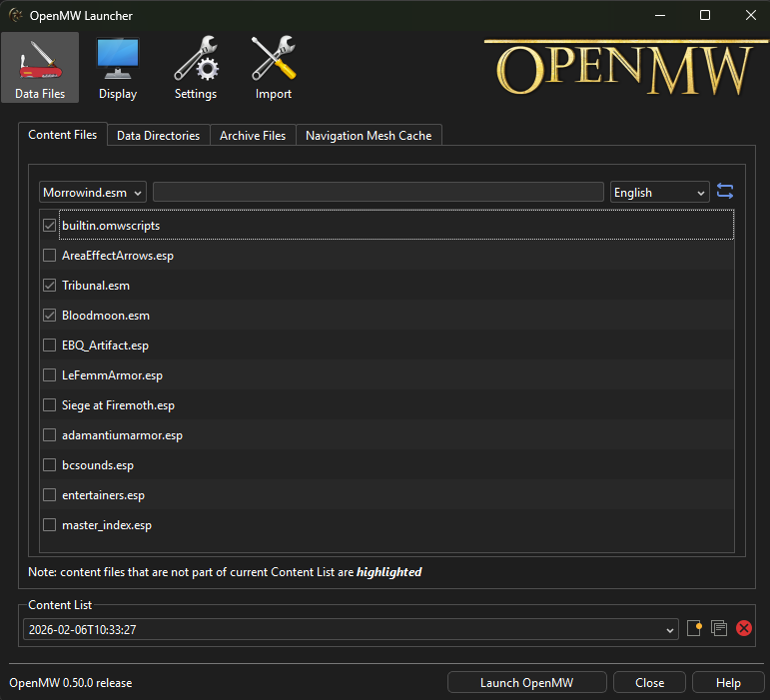Delete the current content list
The height and width of the screenshot is (700, 770).
(744, 628)
